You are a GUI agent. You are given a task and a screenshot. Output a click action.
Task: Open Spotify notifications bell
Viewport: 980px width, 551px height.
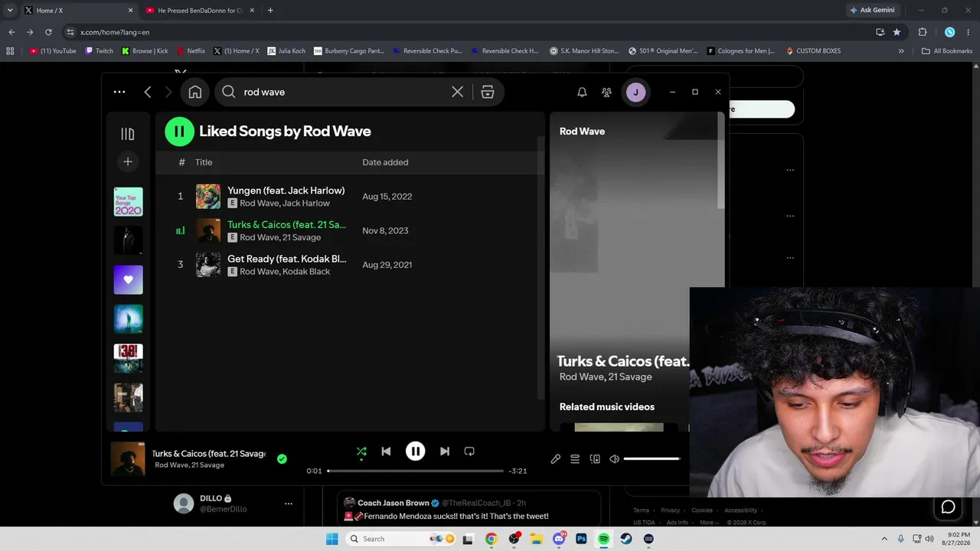point(582,92)
